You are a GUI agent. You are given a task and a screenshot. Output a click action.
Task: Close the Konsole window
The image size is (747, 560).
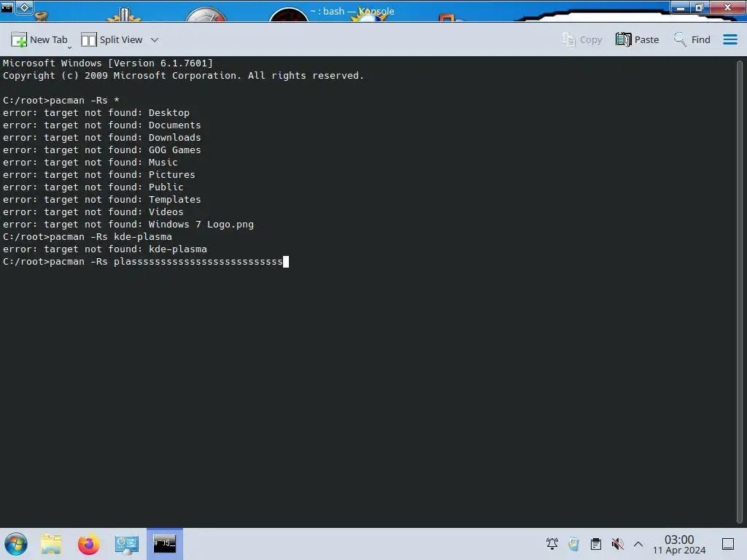[x=727, y=7]
